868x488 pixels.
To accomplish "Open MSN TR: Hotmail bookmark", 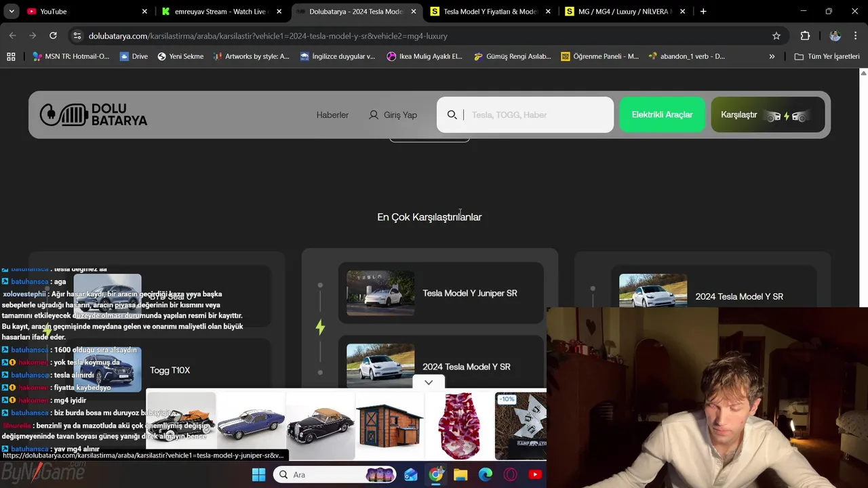I will [x=71, y=56].
